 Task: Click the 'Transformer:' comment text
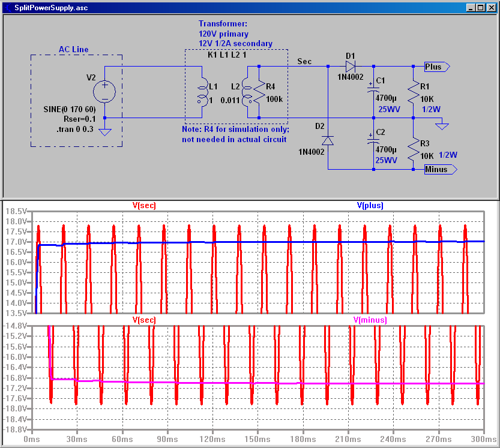click(x=223, y=23)
